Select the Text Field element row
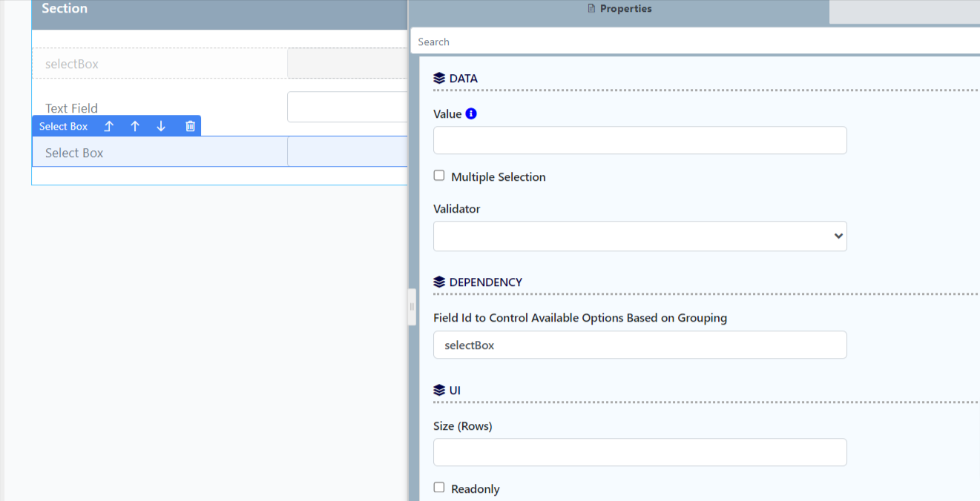 [x=71, y=108]
